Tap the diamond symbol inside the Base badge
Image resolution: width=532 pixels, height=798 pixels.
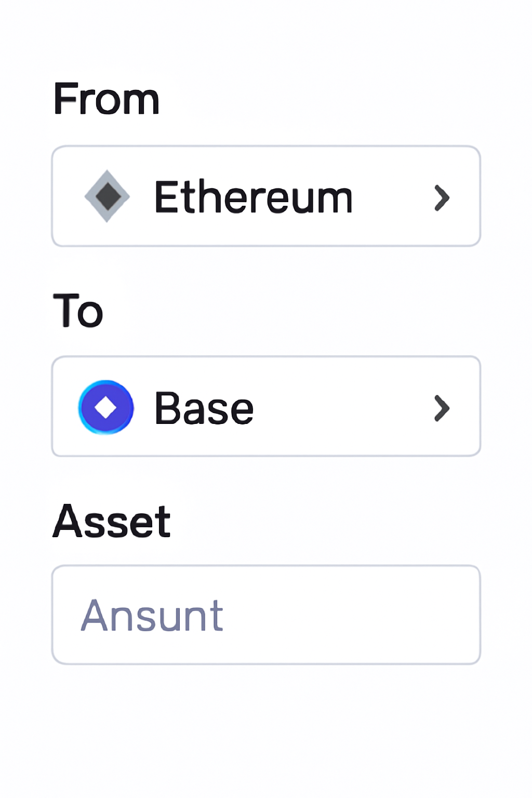106,408
